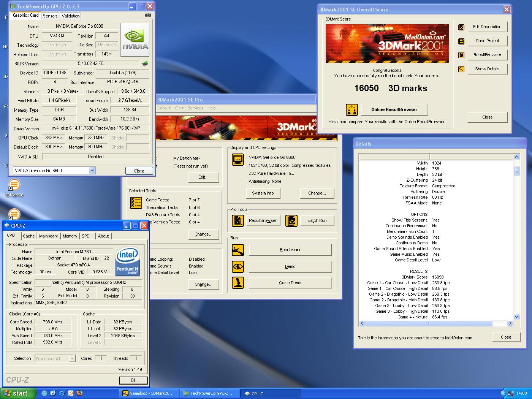Click the Save Project button

pyautogui.click(x=487, y=41)
